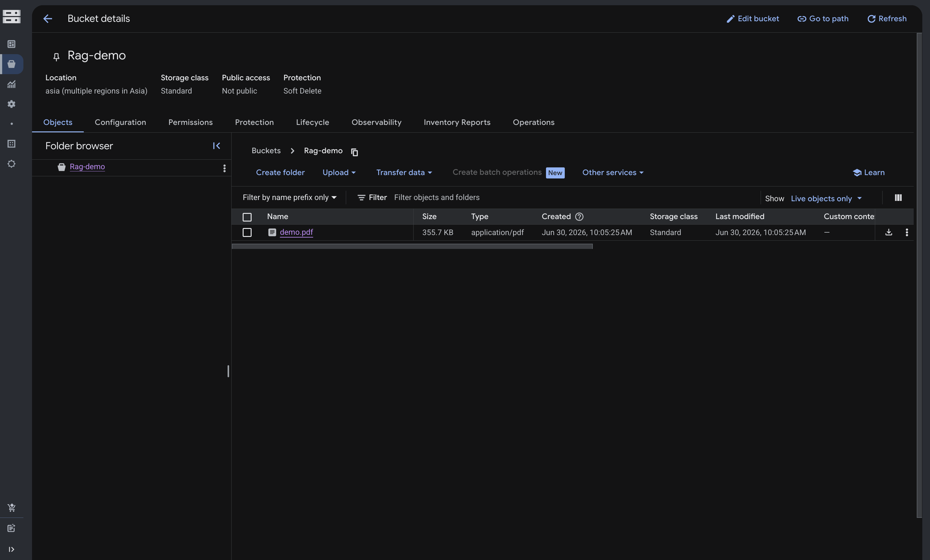Check the box for demo.pdf
This screenshot has width=930, height=560.
pos(247,232)
